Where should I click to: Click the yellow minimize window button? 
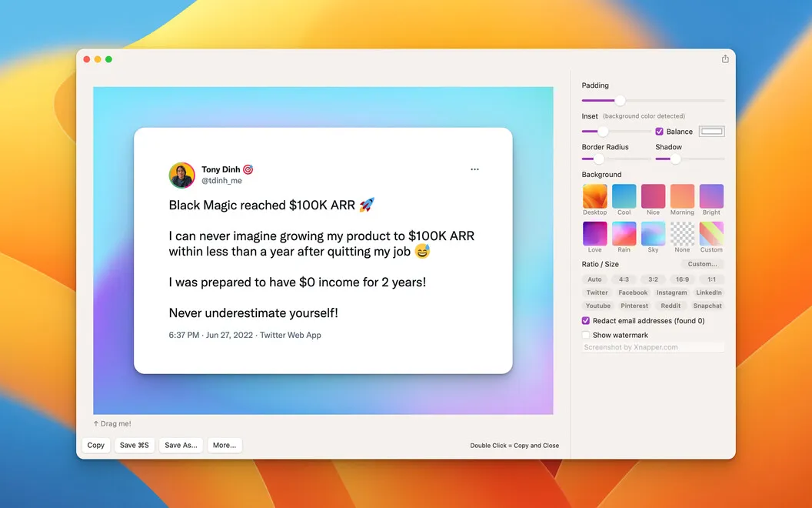pos(98,59)
